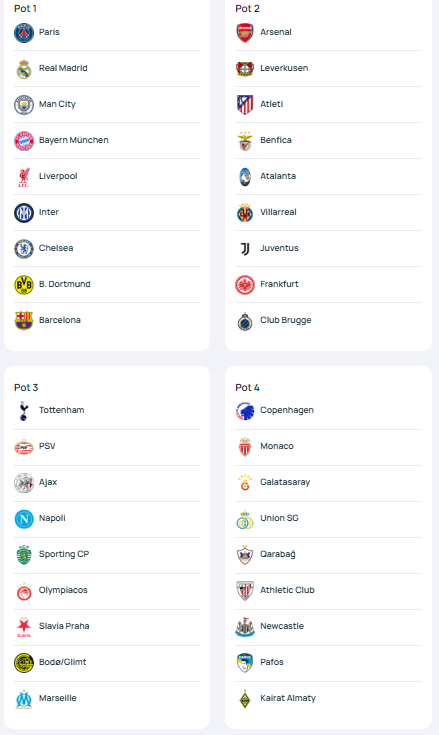Click the Arsenal cannon crest
Image resolution: width=439 pixels, height=735 pixels.
(x=245, y=33)
